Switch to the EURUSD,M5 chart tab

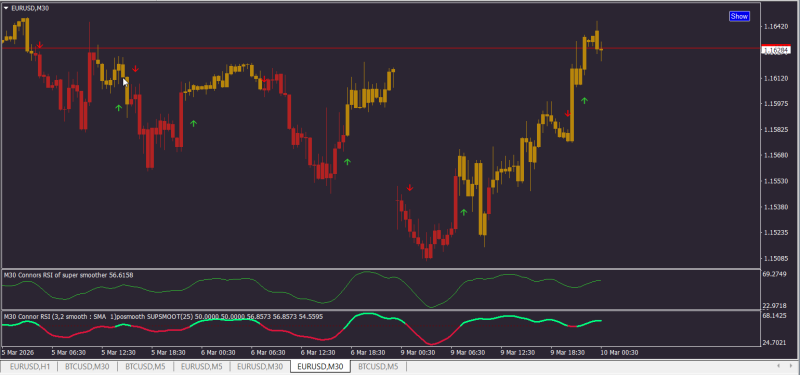(202, 366)
